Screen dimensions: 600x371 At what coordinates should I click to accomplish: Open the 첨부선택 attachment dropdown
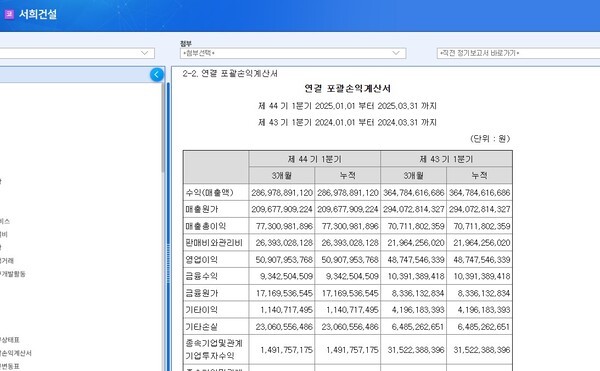pos(293,53)
